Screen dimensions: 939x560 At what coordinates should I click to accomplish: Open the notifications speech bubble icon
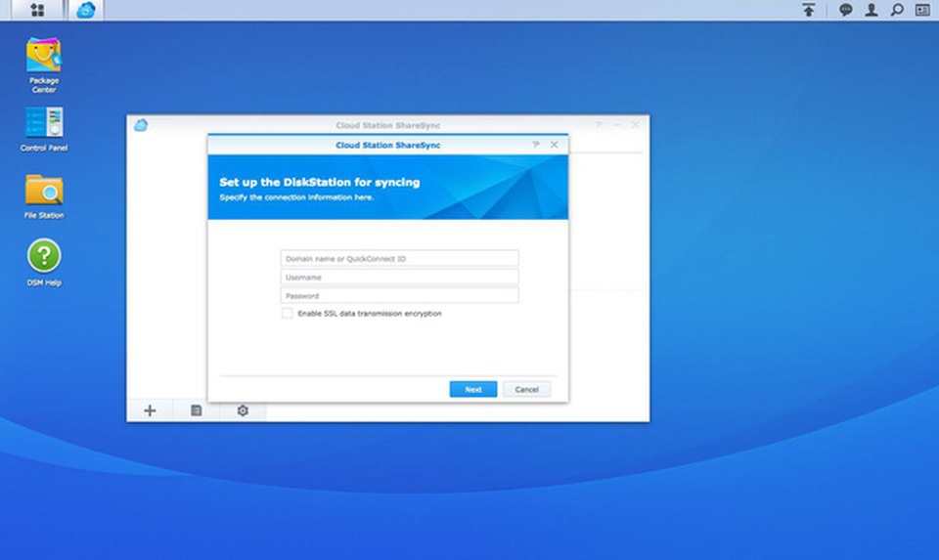pos(845,10)
